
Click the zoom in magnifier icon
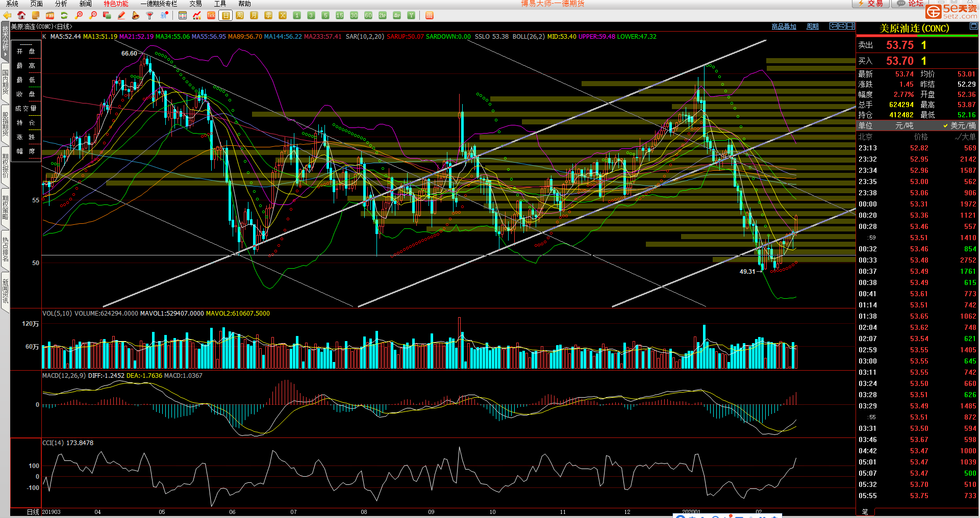[79, 15]
